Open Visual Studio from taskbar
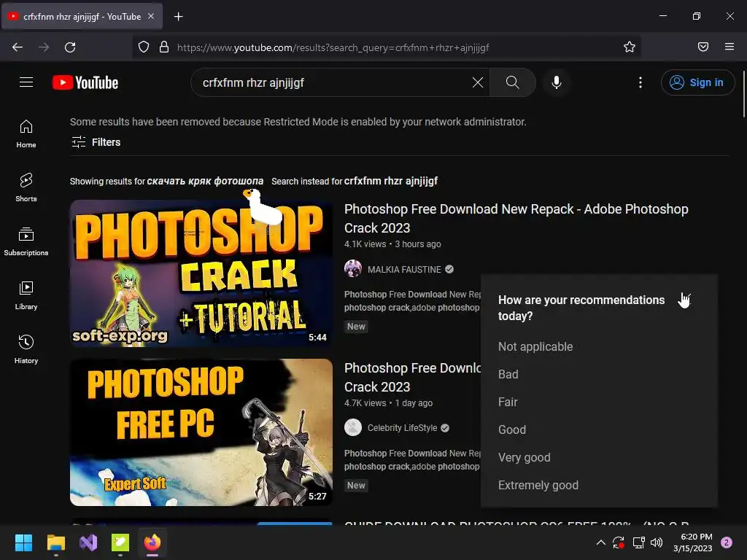Image resolution: width=747 pixels, height=560 pixels. click(x=88, y=542)
